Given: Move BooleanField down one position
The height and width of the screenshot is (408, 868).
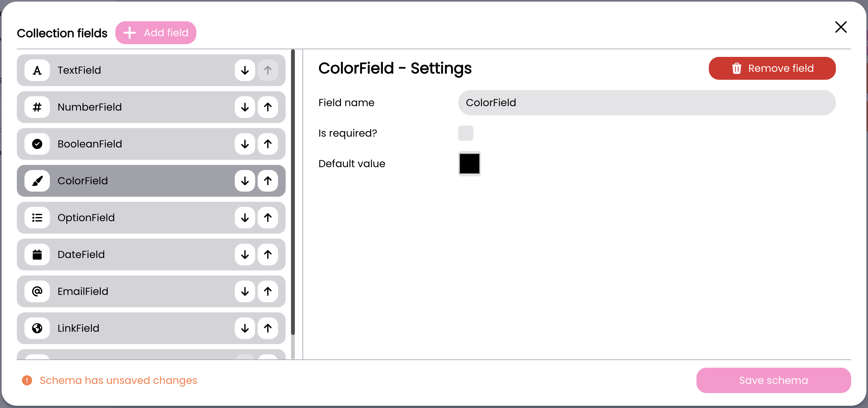Looking at the screenshot, I should 245,144.
